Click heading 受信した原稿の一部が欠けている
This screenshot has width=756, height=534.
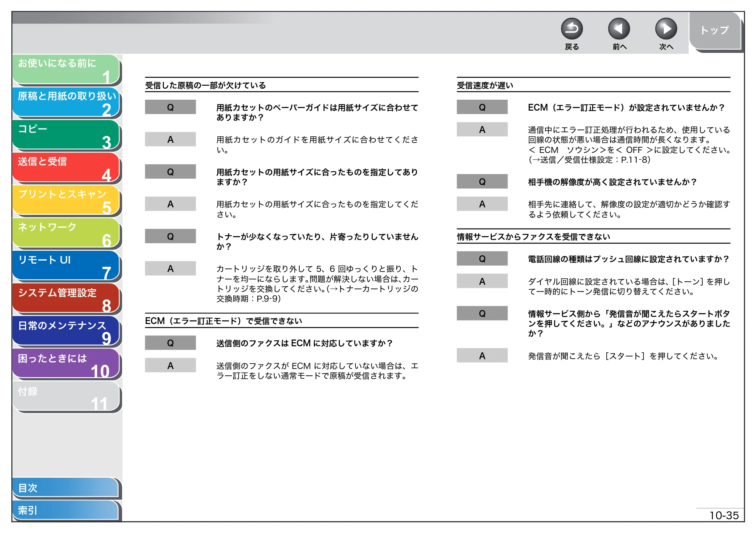tap(206, 85)
